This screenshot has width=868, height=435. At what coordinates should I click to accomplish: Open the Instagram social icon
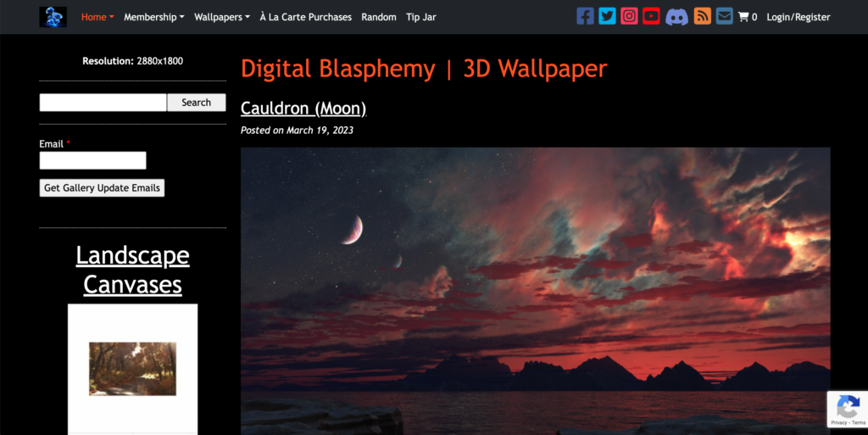(x=630, y=16)
